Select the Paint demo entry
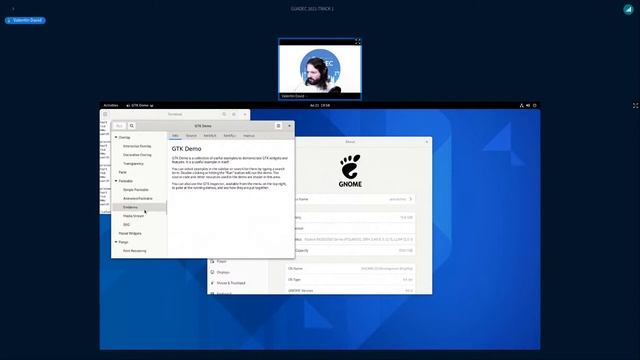The image size is (640, 360). pos(122,172)
